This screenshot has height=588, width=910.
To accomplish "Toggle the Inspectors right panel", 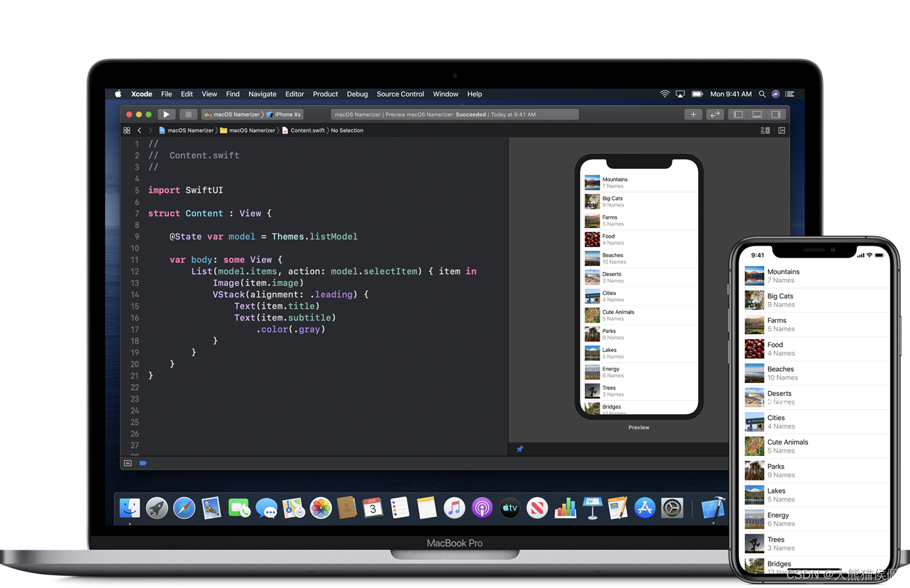I will point(776,114).
